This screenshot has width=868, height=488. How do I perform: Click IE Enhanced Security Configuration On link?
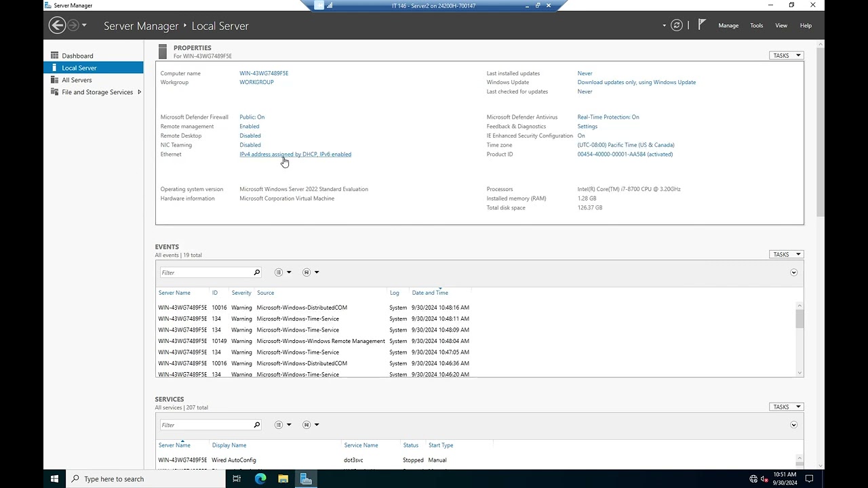[x=581, y=136]
